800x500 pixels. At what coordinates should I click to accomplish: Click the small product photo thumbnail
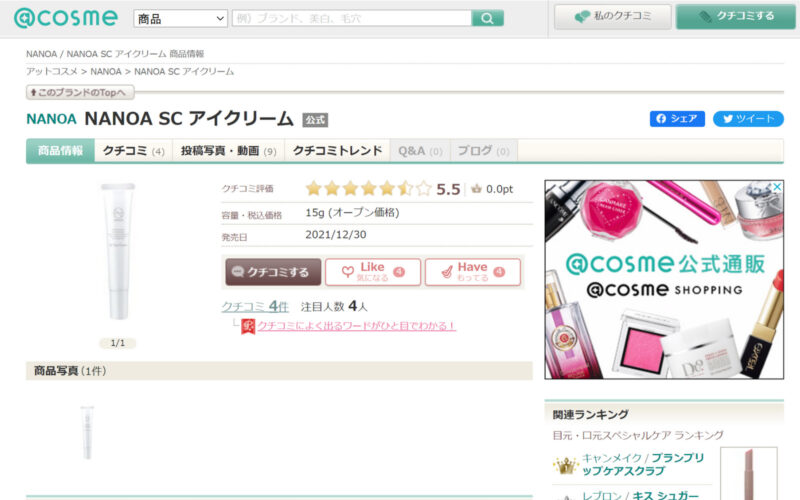coord(87,433)
